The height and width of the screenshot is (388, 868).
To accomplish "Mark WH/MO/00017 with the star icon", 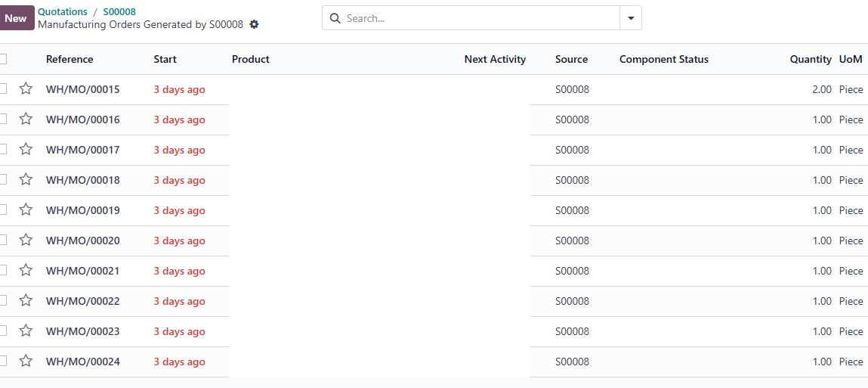I will 26,149.
